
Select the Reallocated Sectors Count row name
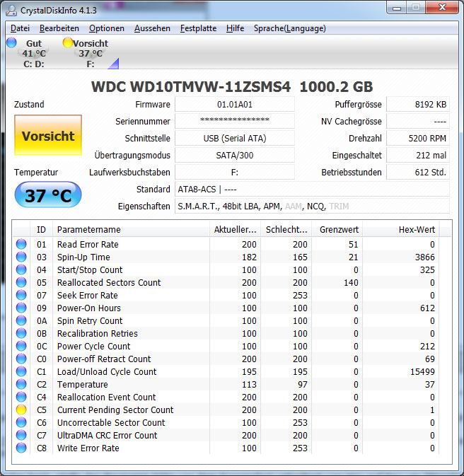point(109,282)
